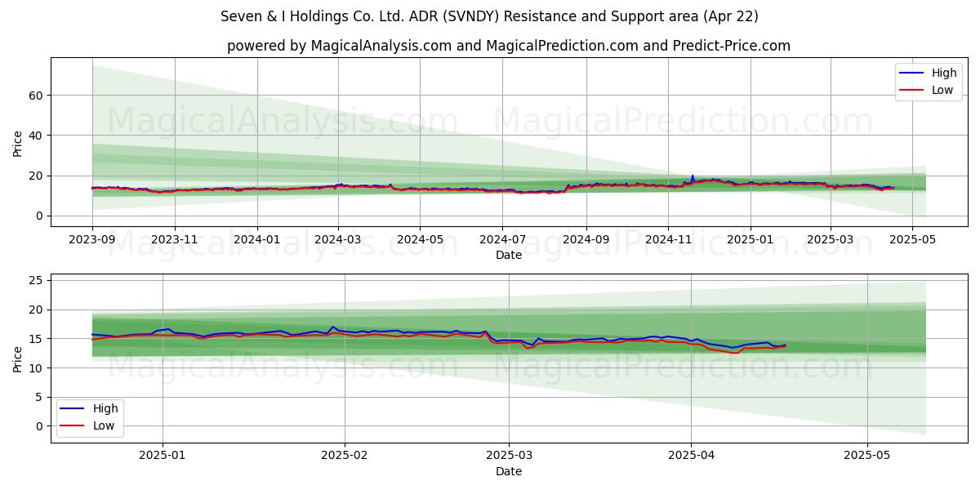Click 'High' in the bottom chart legend

pyautogui.click(x=105, y=408)
